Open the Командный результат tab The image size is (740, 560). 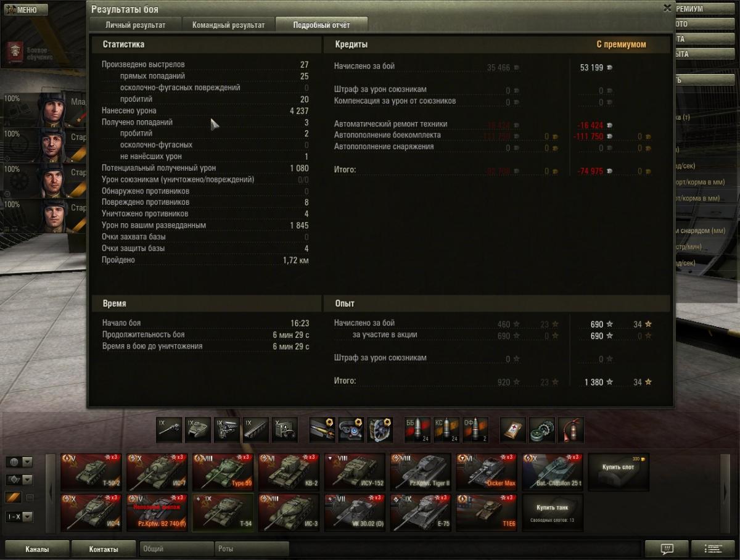coord(228,25)
